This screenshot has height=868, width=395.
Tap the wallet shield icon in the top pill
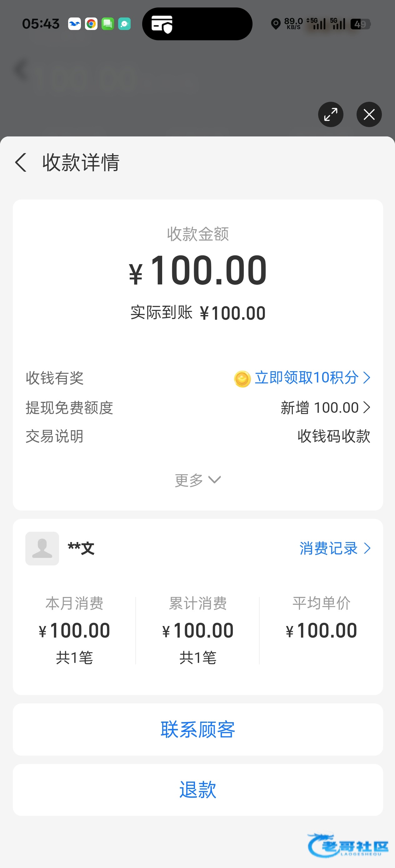[162, 24]
